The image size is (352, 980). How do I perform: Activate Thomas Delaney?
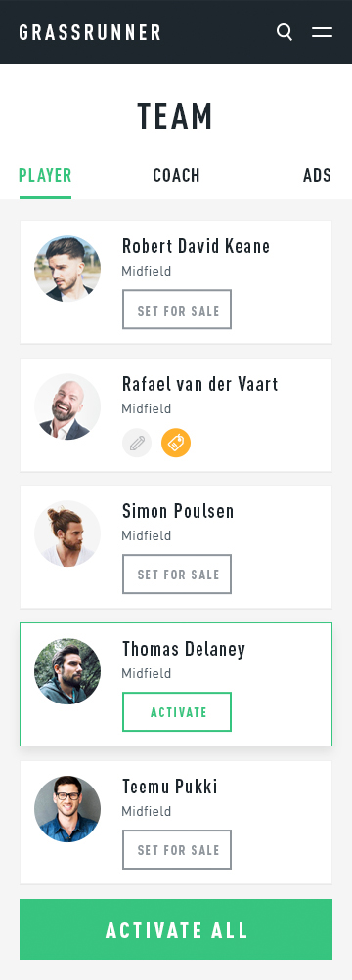click(177, 712)
